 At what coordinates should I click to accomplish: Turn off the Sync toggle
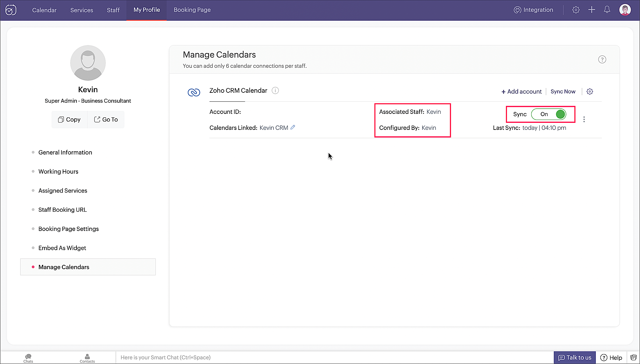click(548, 115)
